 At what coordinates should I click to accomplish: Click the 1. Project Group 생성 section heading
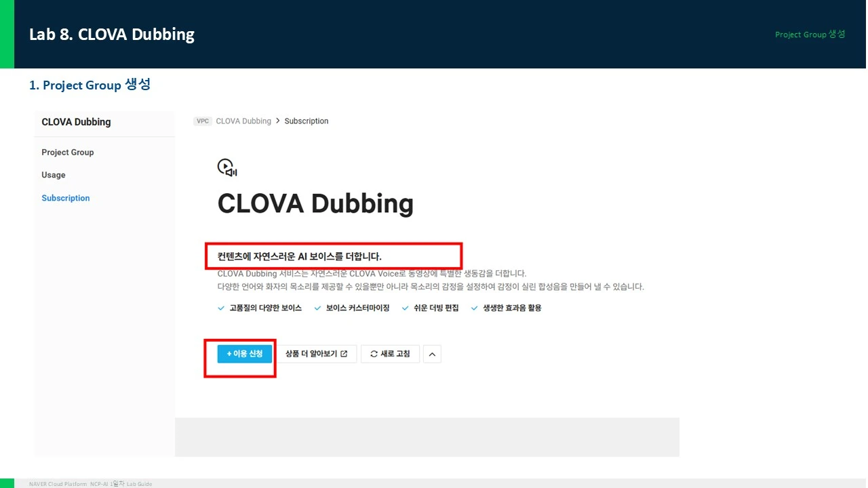click(90, 85)
